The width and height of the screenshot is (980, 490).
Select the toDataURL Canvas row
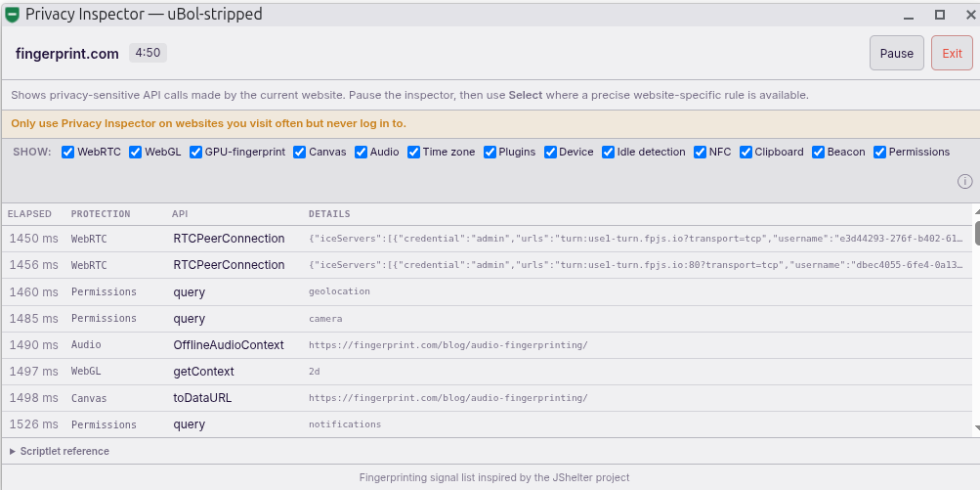pyautogui.click(x=487, y=398)
